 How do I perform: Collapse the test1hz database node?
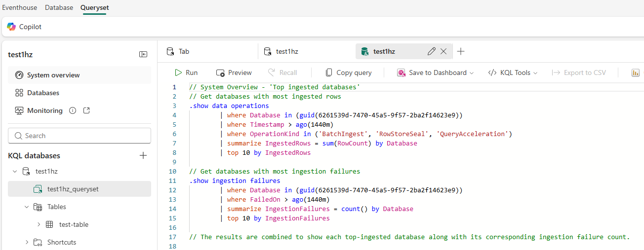point(15,171)
